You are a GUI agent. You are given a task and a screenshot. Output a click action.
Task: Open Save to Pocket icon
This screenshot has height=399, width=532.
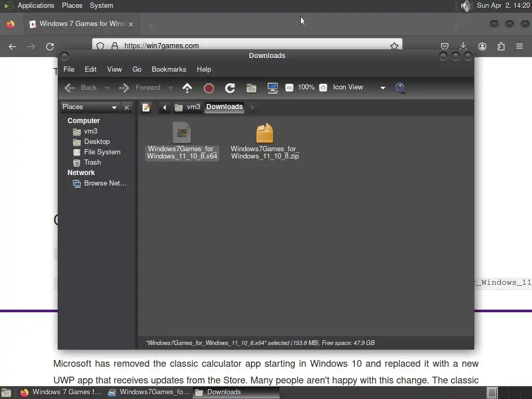point(445,46)
